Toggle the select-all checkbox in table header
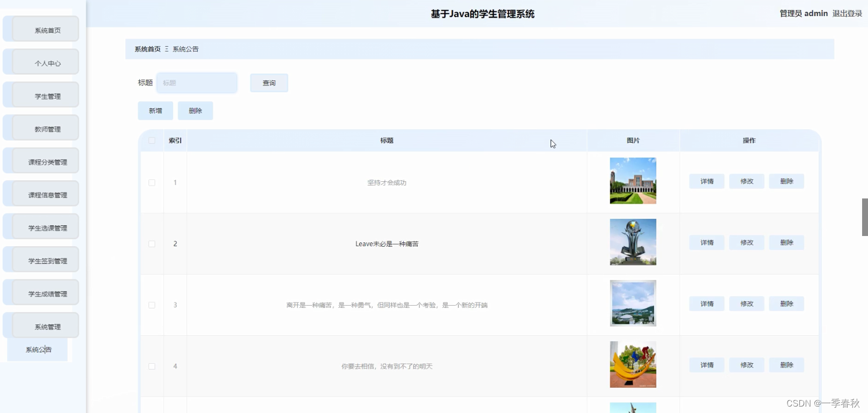 [x=152, y=141]
